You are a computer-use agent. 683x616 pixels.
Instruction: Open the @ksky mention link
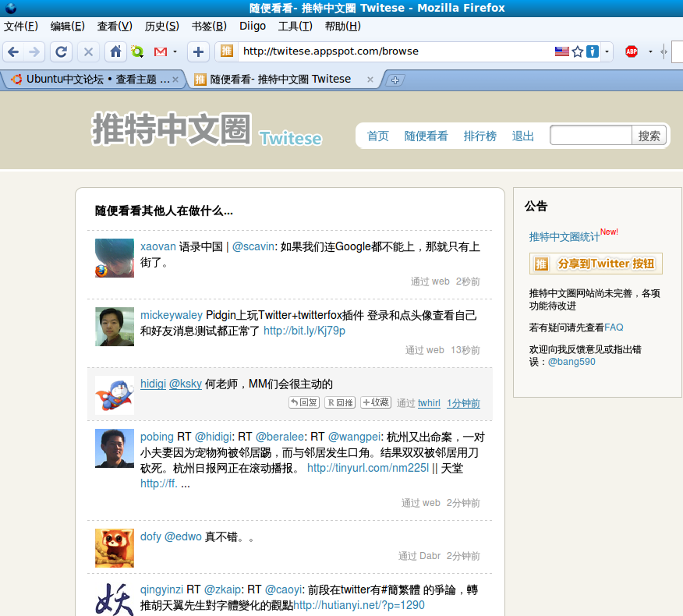(185, 384)
